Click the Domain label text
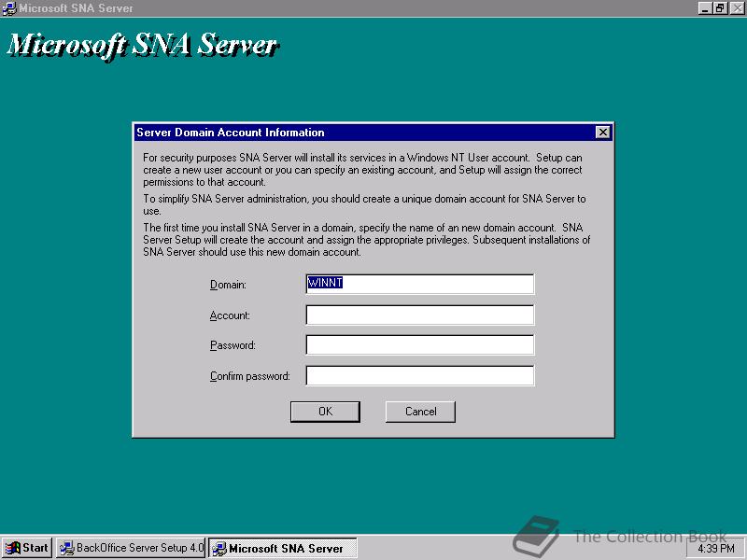This screenshot has width=747, height=560. tap(228, 285)
